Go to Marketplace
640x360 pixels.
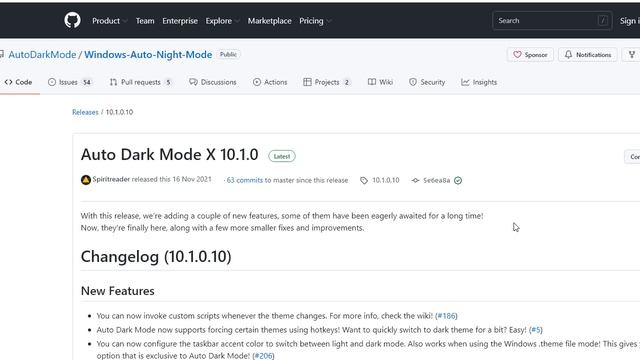pos(269,21)
